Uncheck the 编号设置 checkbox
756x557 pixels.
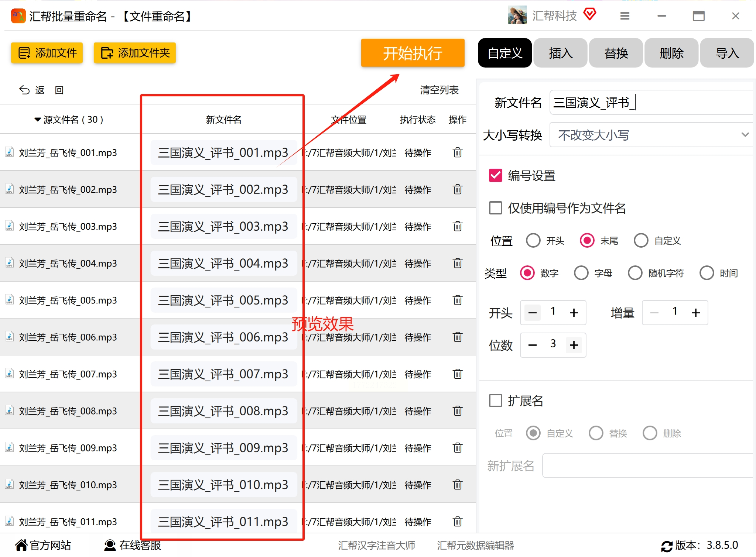(x=495, y=176)
